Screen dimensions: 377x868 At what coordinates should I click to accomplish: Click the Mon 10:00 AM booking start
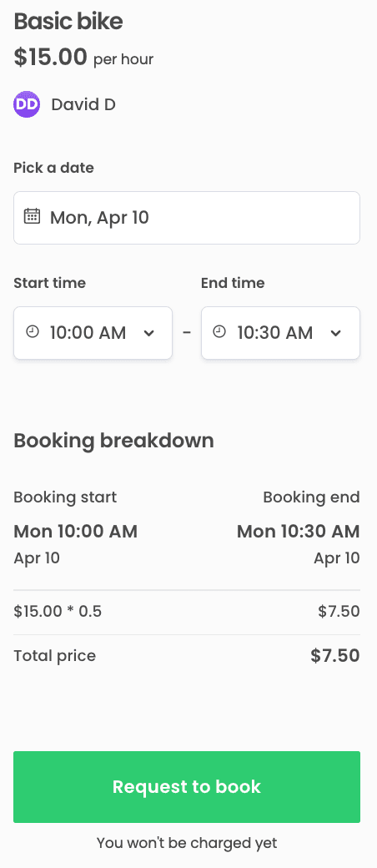(x=75, y=532)
